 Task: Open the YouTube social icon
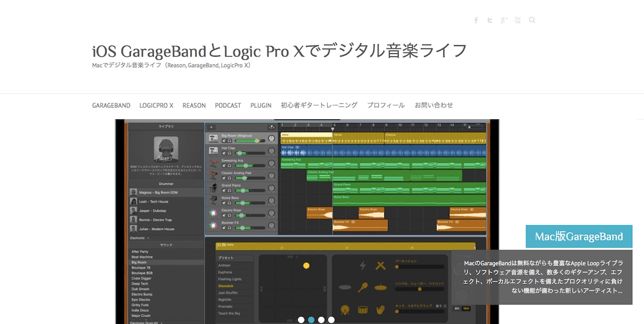coord(518,20)
